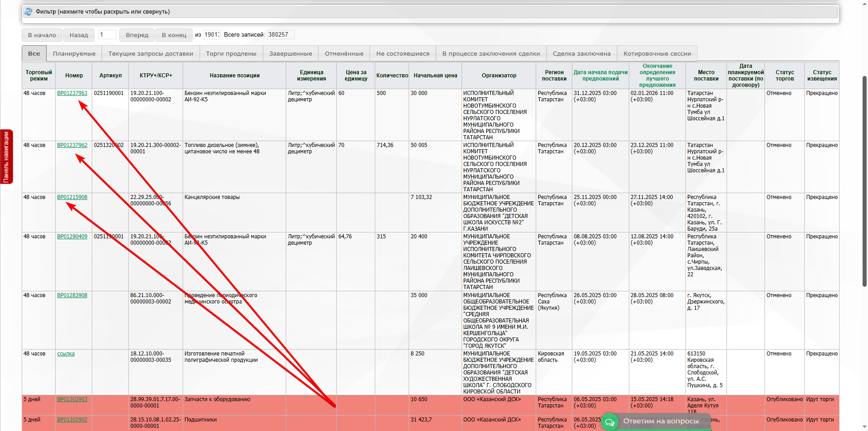Click the Название позиции column header

click(235, 76)
